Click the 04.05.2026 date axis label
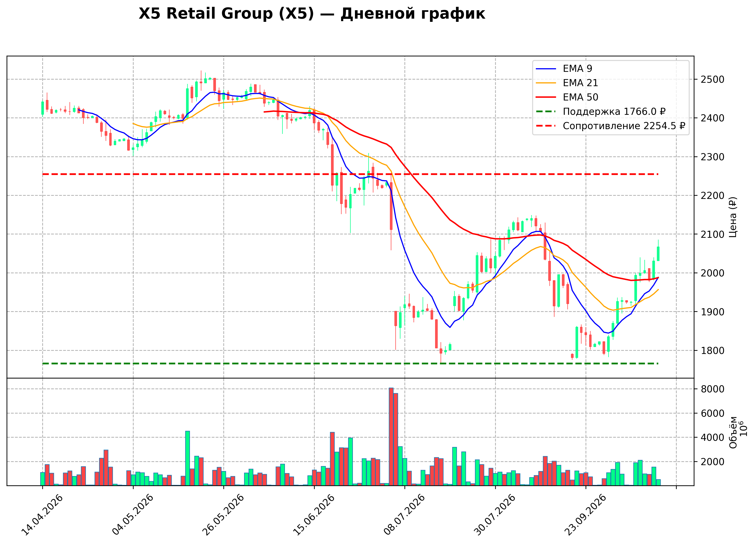 [133, 515]
